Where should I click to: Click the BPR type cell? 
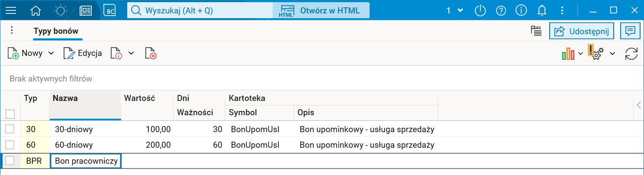(35, 161)
